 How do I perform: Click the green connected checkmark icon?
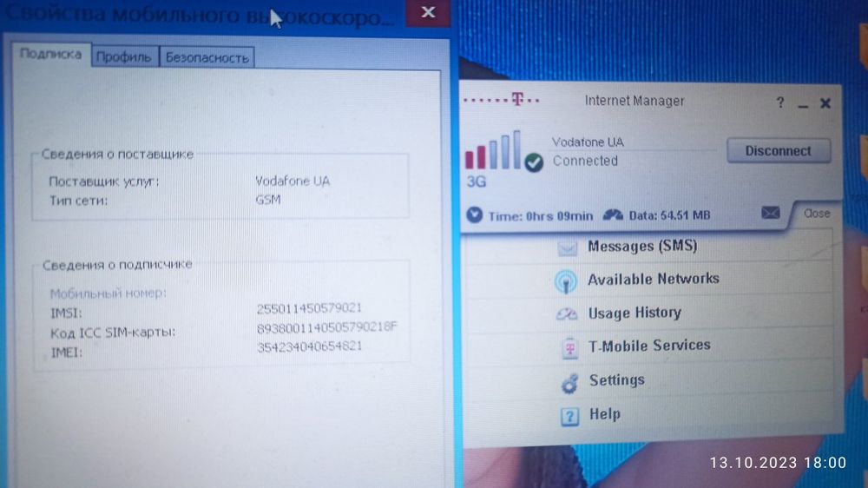point(534,162)
